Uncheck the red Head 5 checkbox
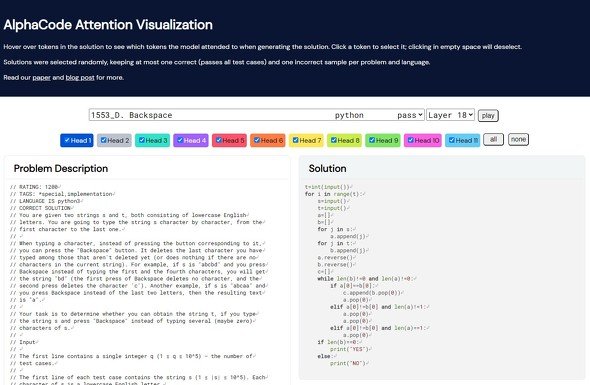 click(x=219, y=140)
